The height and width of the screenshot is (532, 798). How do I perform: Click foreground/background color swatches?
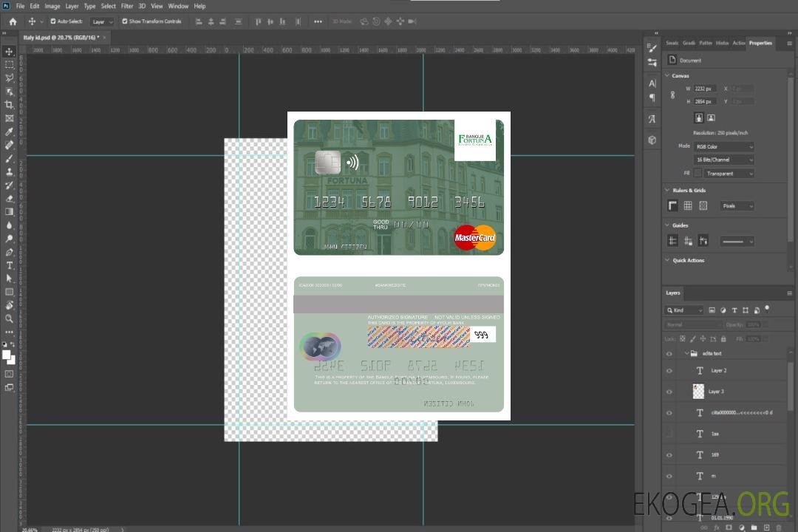(9, 358)
